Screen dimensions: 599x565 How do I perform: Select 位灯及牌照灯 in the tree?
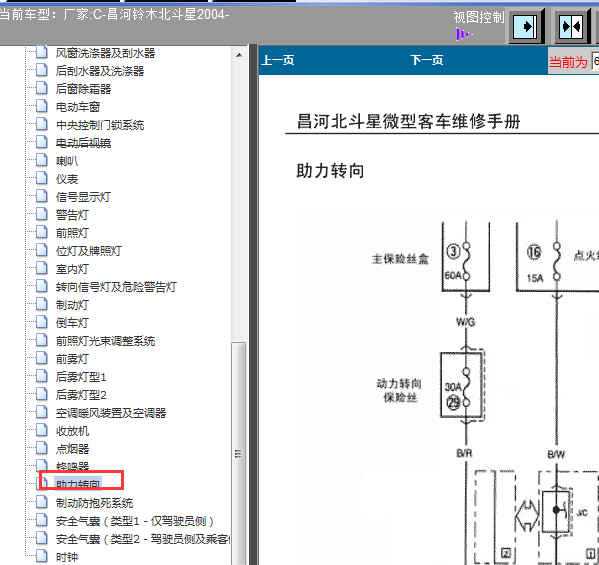pyautogui.click(x=89, y=251)
